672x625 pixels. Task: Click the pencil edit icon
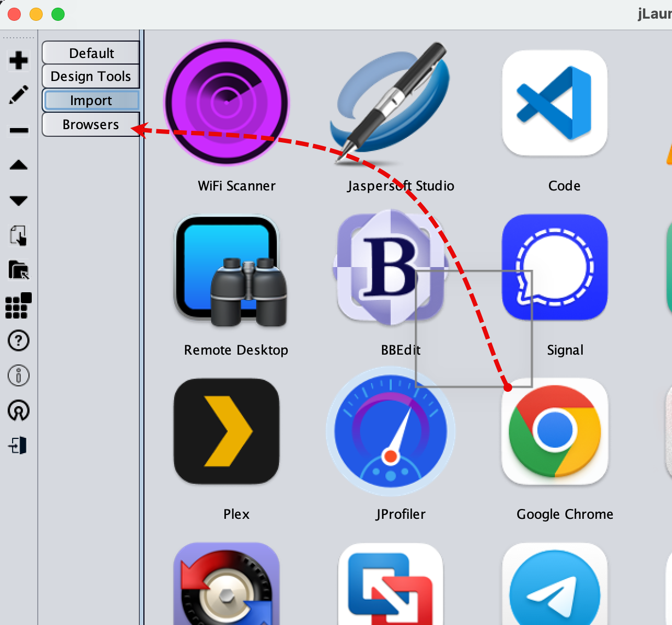pos(19,95)
